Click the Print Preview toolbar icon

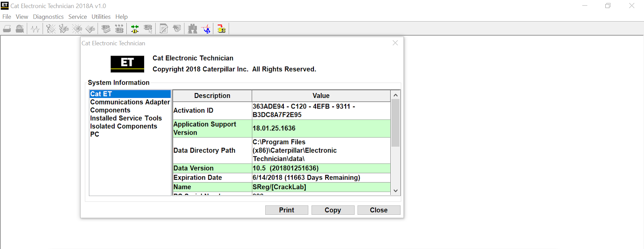(20, 29)
